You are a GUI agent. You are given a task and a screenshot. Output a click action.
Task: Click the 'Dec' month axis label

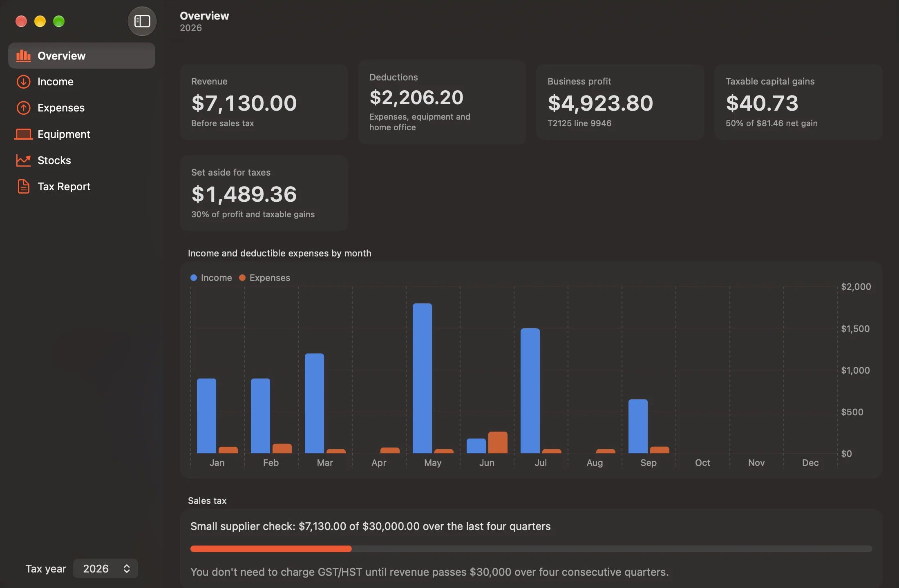(x=810, y=463)
